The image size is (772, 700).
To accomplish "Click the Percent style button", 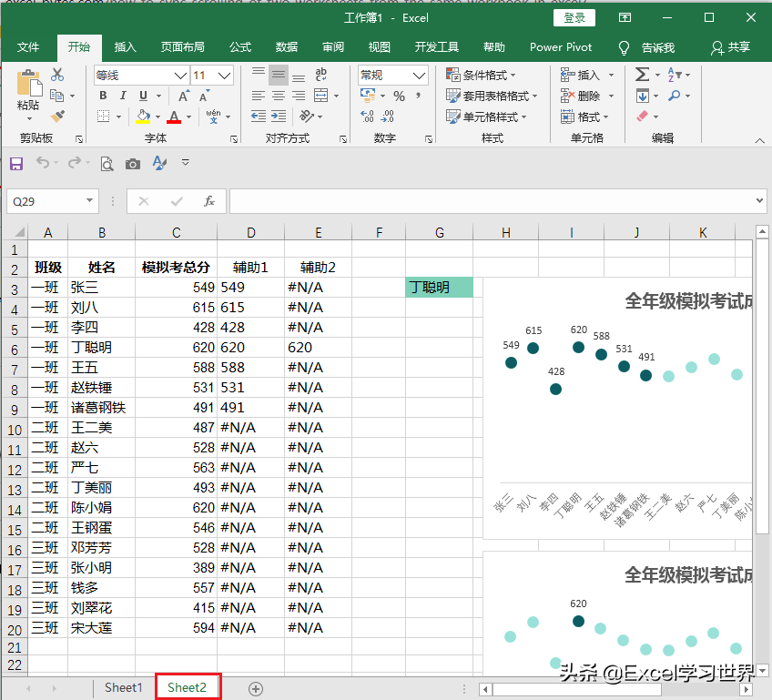I will click(x=400, y=96).
